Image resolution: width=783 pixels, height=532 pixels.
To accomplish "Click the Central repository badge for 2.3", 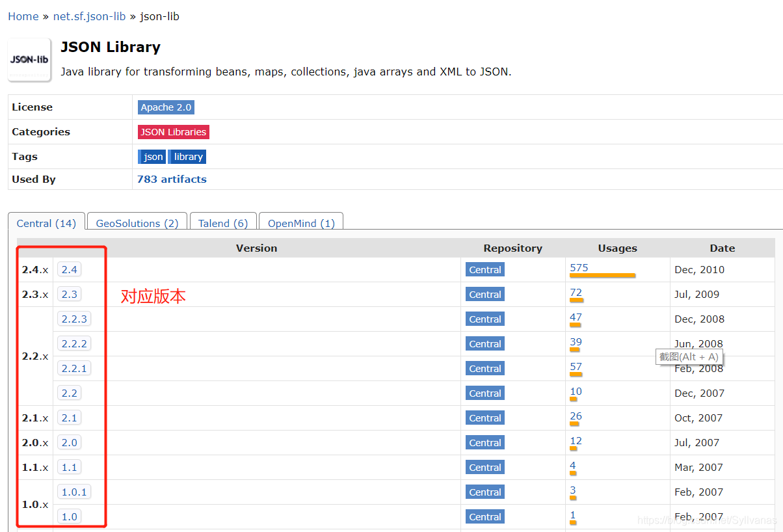I will coord(485,295).
